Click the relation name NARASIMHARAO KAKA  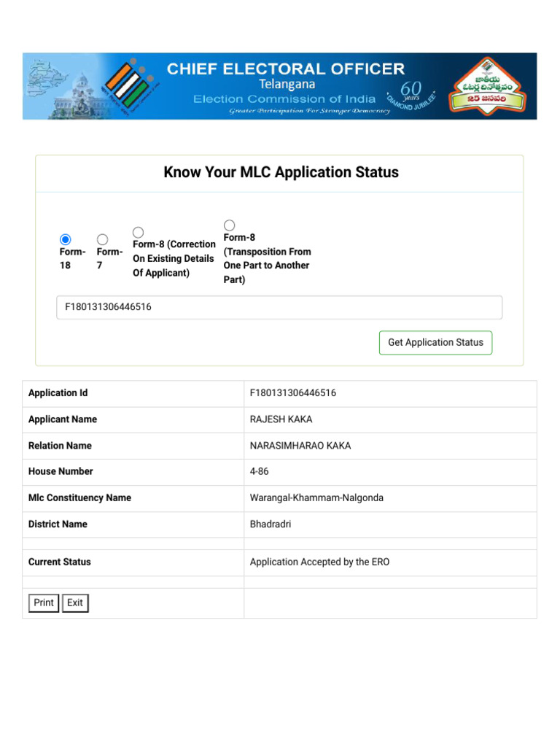[300, 446]
